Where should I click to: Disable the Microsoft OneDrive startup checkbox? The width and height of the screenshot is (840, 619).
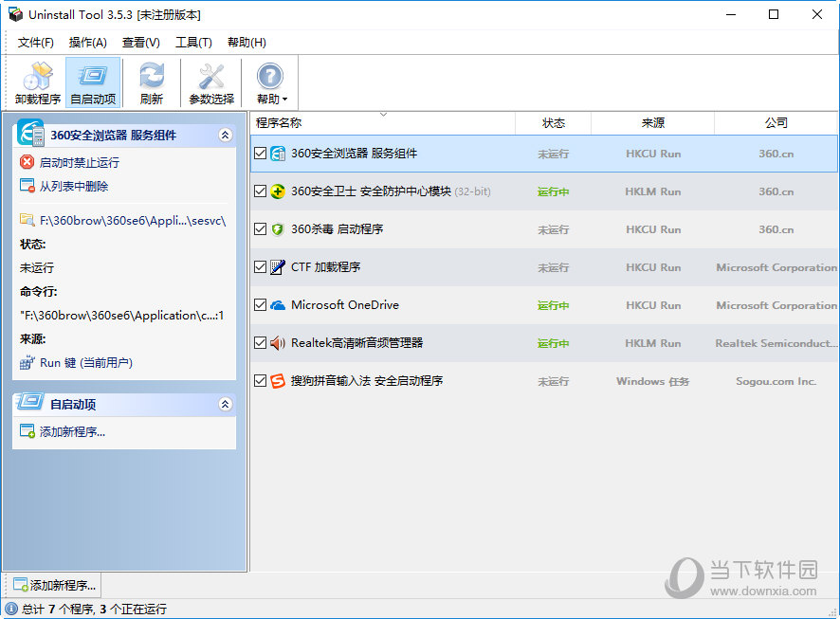[x=261, y=304]
